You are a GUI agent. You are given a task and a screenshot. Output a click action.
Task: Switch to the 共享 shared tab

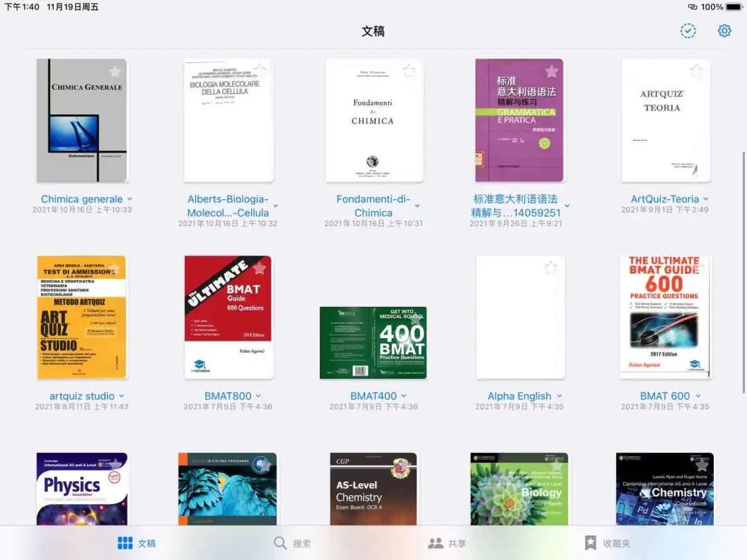447,543
